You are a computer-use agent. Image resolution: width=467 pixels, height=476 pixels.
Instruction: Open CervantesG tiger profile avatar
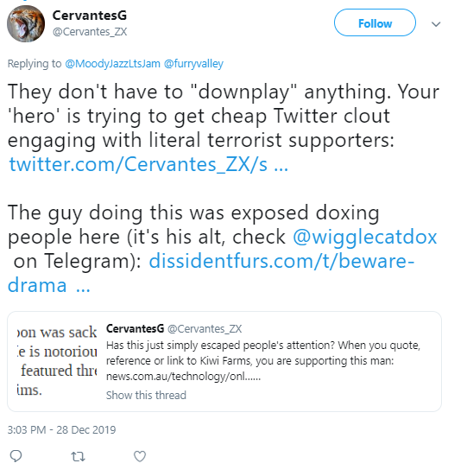[x=26, y=23]
